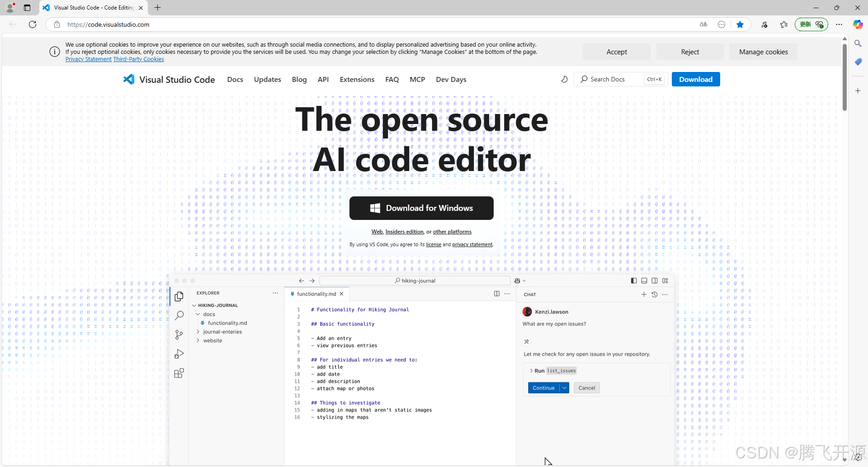This screenshot has height=467, width=868.
Task: Click the Manage cookies button
Action: (x=764, y=52)
